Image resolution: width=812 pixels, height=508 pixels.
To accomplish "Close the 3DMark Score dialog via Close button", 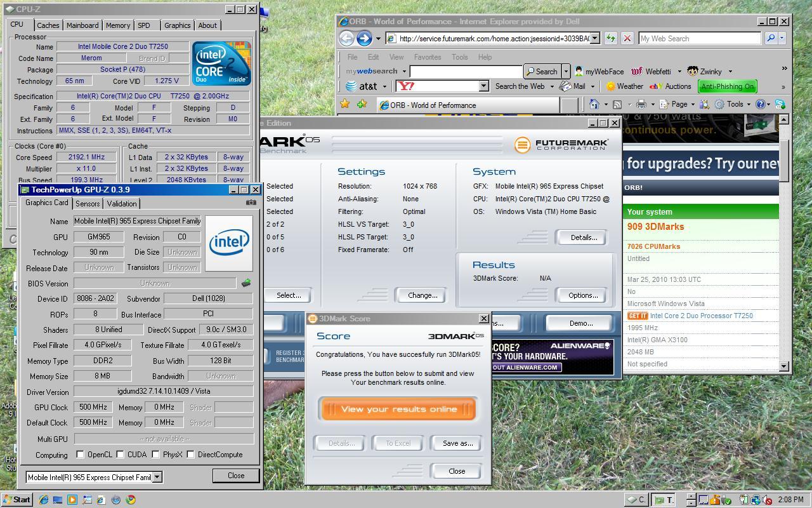I will 456,471.
